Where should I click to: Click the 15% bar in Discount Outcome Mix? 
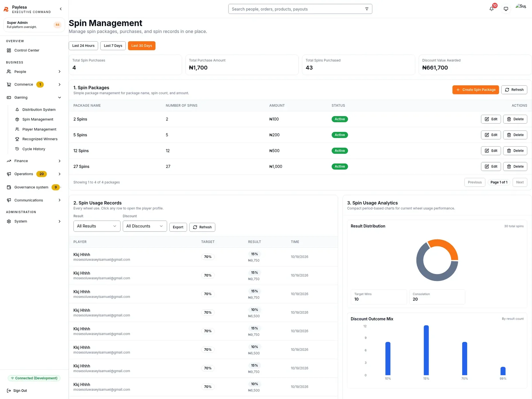pos(426,350)
